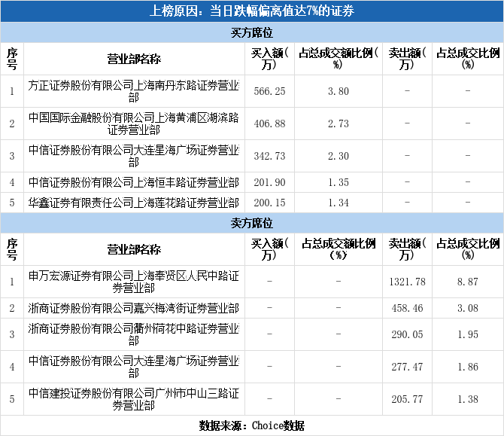Select 中信证券股份有限公司上海恒丰路证券营业部

(134, 182)
